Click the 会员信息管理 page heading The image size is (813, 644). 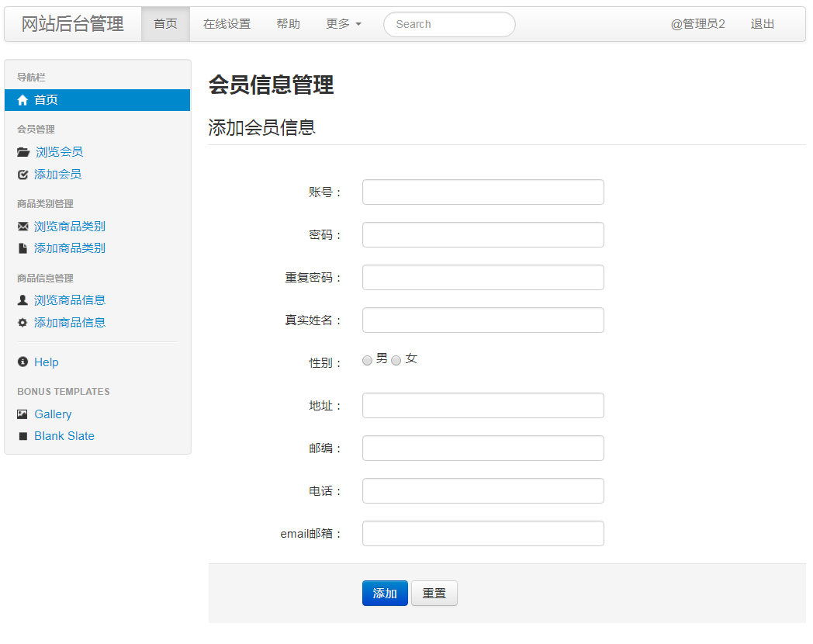coord(271,85)
